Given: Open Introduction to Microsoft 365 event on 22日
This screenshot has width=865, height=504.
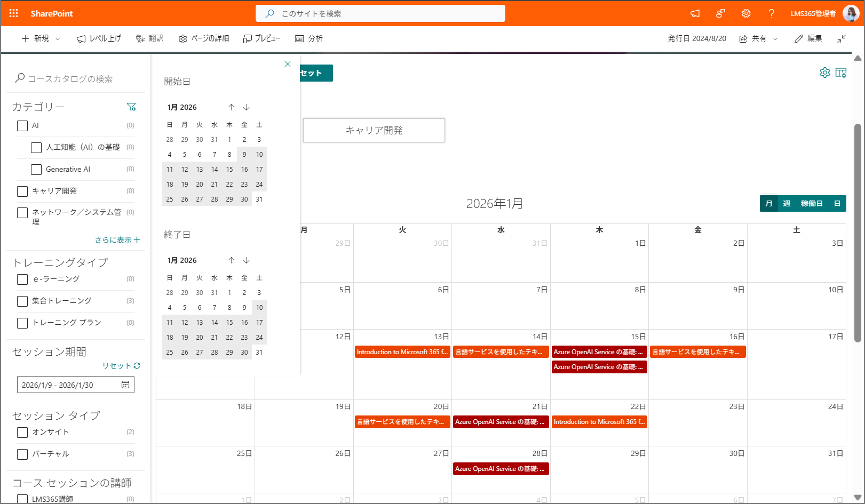Looking at the screenshot, I should (x=599, y=422).
